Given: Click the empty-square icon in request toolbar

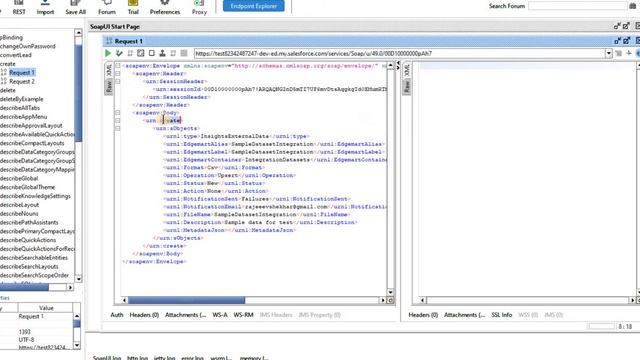Looking at the screenshot, I should [151, 53].
